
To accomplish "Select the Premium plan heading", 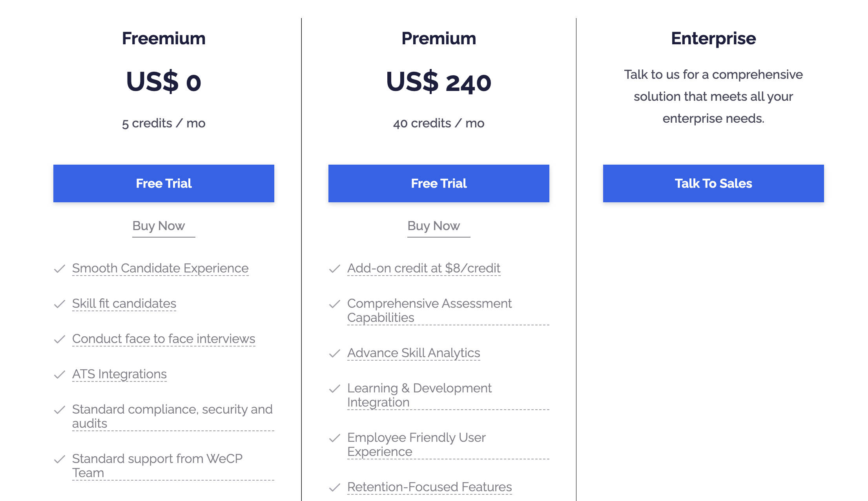I will pyautogui.click(x=439, y=38).
